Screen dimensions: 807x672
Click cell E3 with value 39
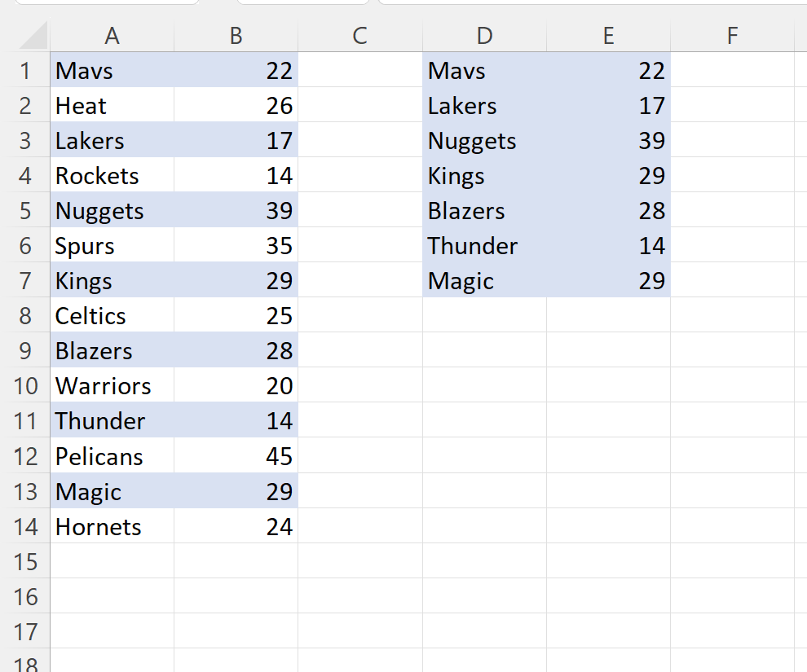point(609,140)
